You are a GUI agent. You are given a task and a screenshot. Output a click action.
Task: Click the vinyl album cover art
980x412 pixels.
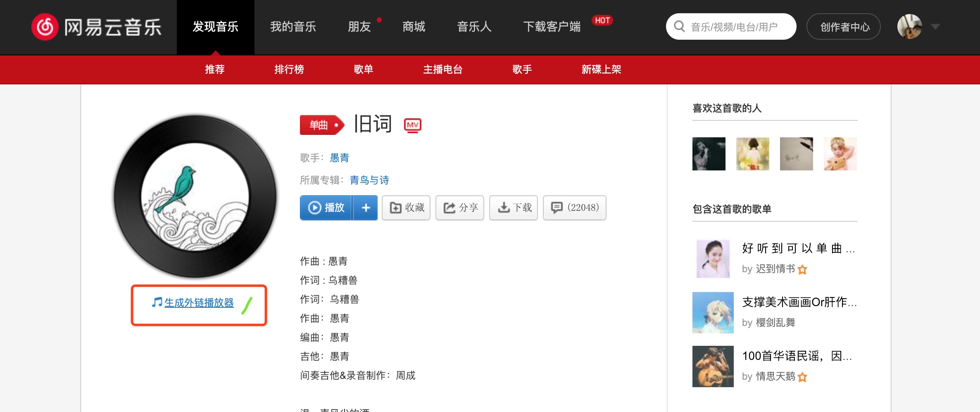tap(195, 196)
